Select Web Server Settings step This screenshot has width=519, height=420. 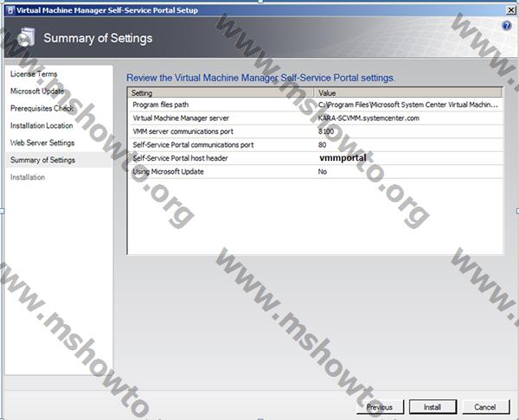tap(42, 143)
